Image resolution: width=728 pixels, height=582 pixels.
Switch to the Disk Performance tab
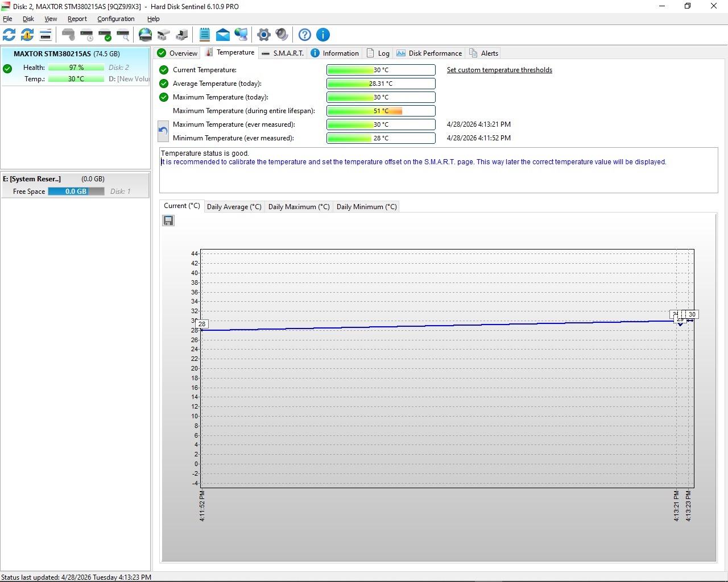click(x=429, y=53)
